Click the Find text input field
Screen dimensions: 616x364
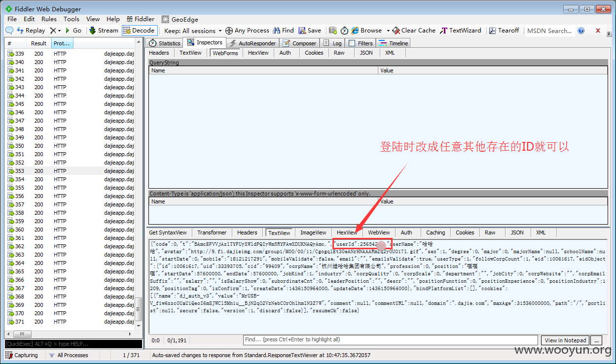(390, 340)
